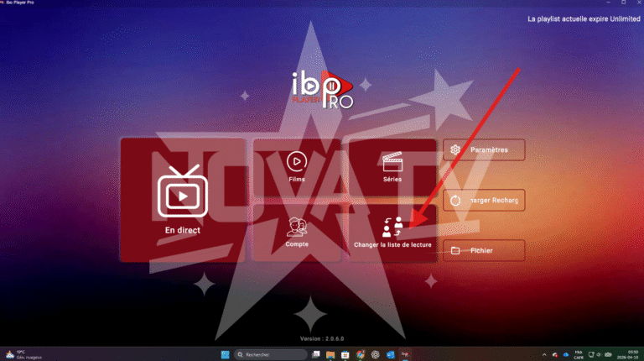Screen dimensions: 644x361
Task: Click the Recharger refresh icon
Action: [x=455, y=201]
